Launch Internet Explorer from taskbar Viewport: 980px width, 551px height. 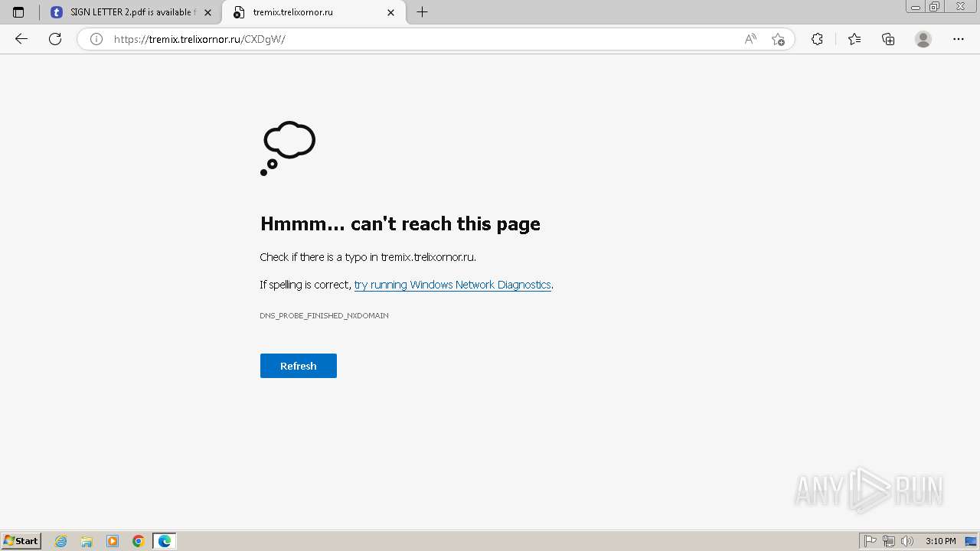(x=61, y=541)
